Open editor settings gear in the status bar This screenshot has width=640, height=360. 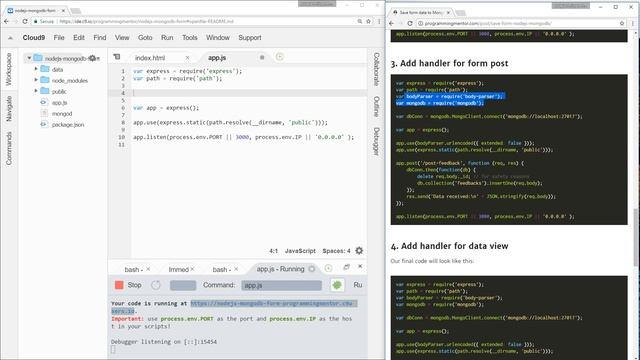click(359, 251)
